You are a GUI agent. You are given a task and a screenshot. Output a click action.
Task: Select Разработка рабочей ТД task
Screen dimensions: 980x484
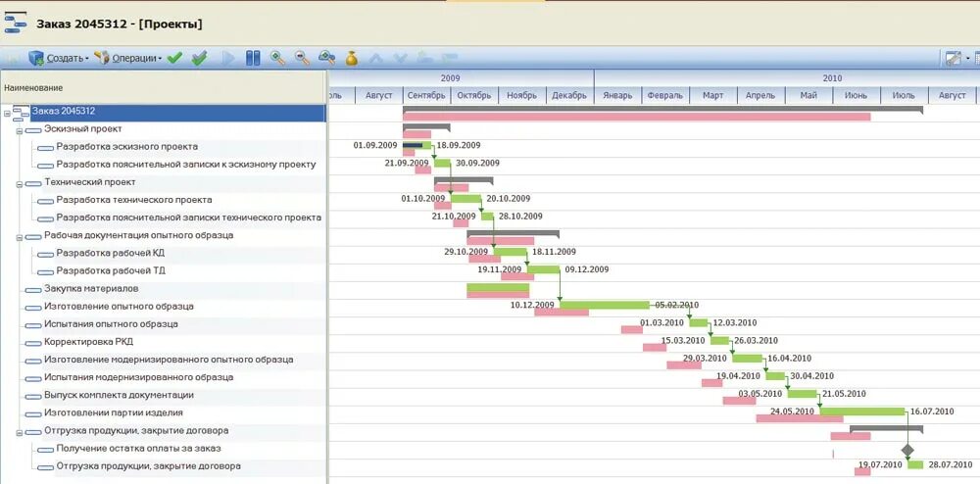[111, 271]
